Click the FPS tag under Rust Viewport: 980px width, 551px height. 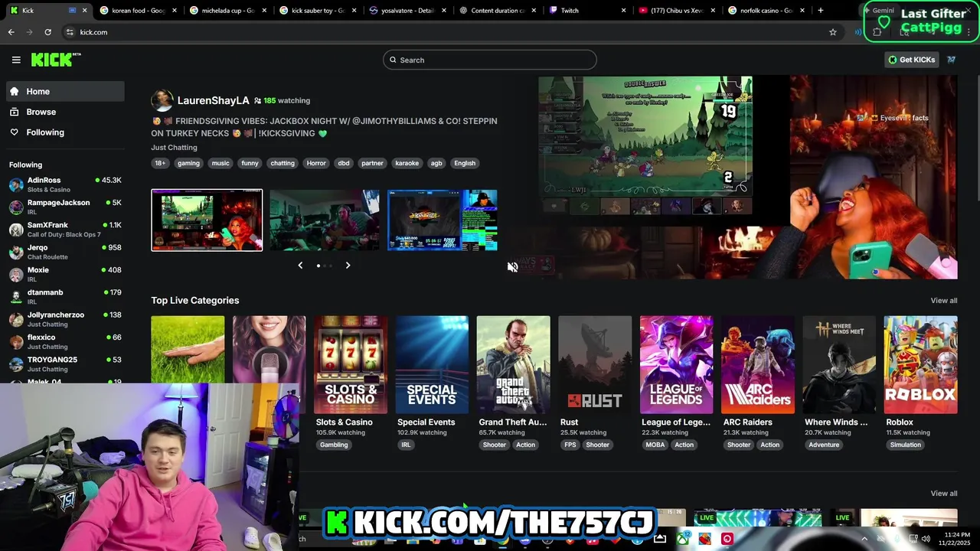pos(570,445)
